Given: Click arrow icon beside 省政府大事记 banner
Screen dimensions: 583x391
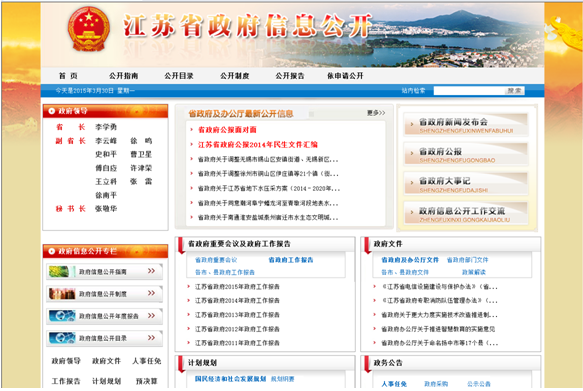Looking at the screenshot, I should (x=412, y=182).
